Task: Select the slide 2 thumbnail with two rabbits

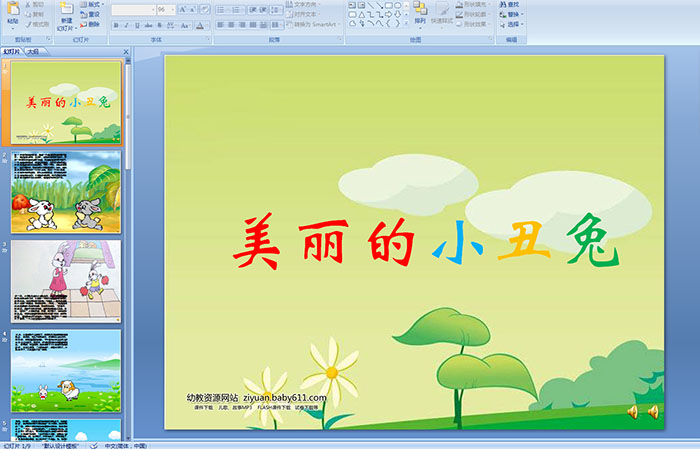Action: 66,191
